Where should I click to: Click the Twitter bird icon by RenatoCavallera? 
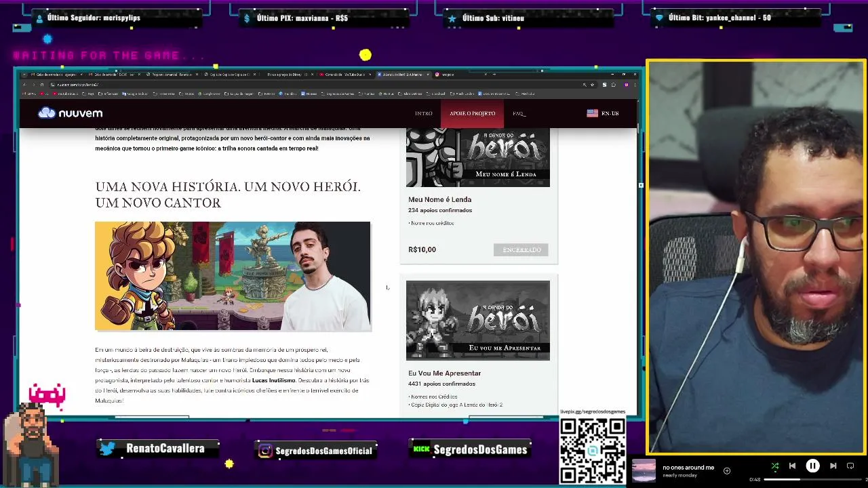point(107,448)
